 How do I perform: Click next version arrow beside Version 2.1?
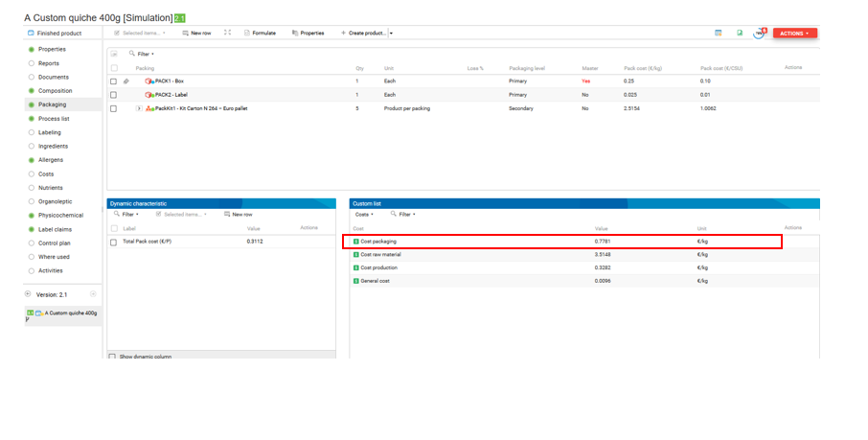tap(93, 294)
